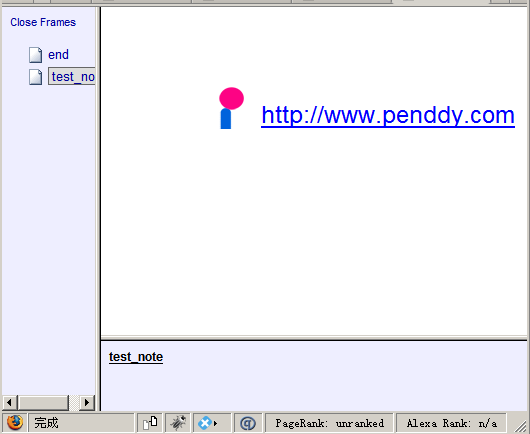The height and width of the screenshot is (434, 530).
Task: Click the document icon next to test_no
Action: click(35, 77)
